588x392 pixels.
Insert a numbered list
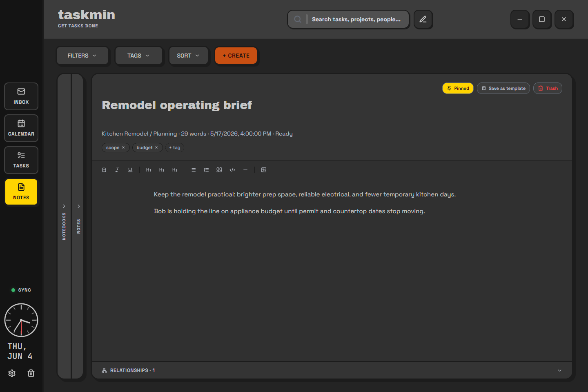coord(206,170)
